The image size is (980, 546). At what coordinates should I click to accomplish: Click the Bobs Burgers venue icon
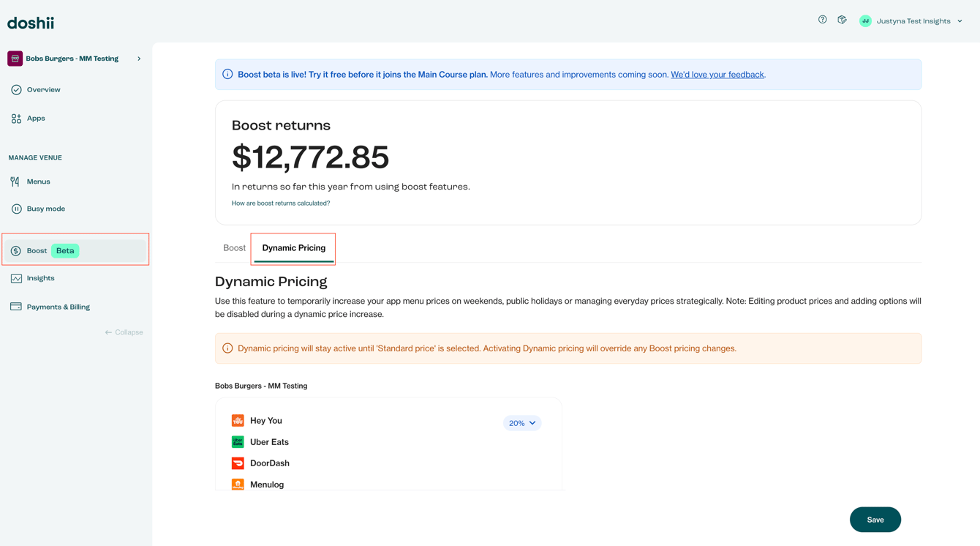(15, 59)
